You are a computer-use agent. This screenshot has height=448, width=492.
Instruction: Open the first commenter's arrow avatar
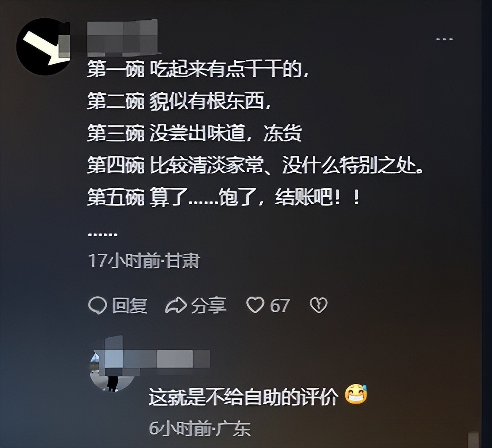click(x=43, y=46)
